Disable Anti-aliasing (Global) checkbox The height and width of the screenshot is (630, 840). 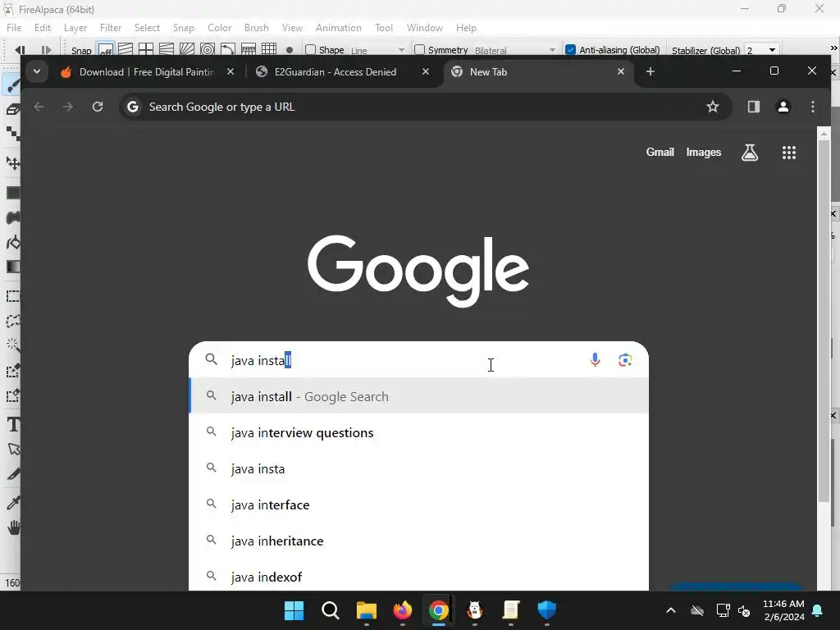[x=571, y=50]
